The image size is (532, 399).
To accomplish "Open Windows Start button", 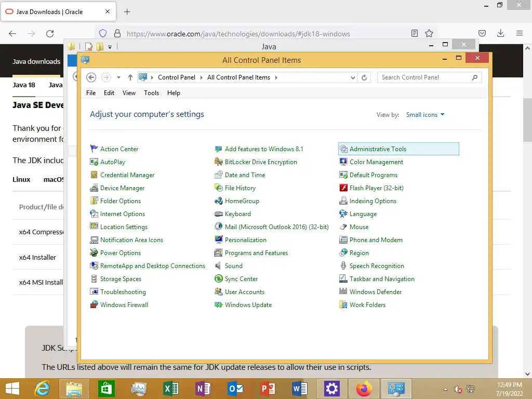I will pyautogui.click(x=12, y=389).
